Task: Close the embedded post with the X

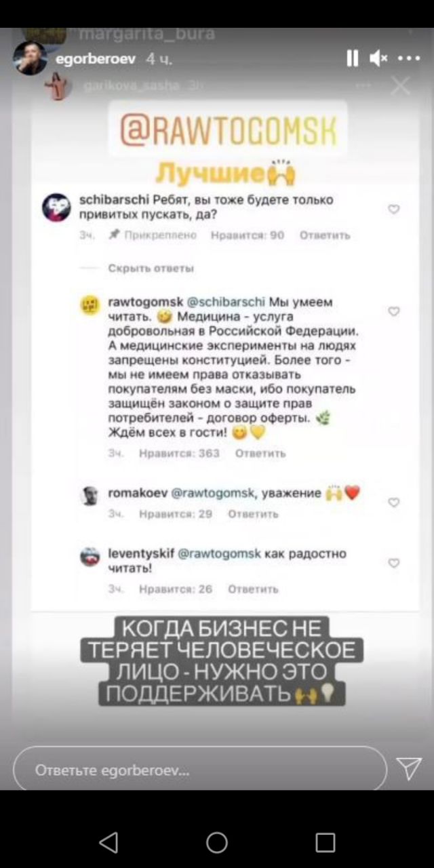Action: [400, 86]
